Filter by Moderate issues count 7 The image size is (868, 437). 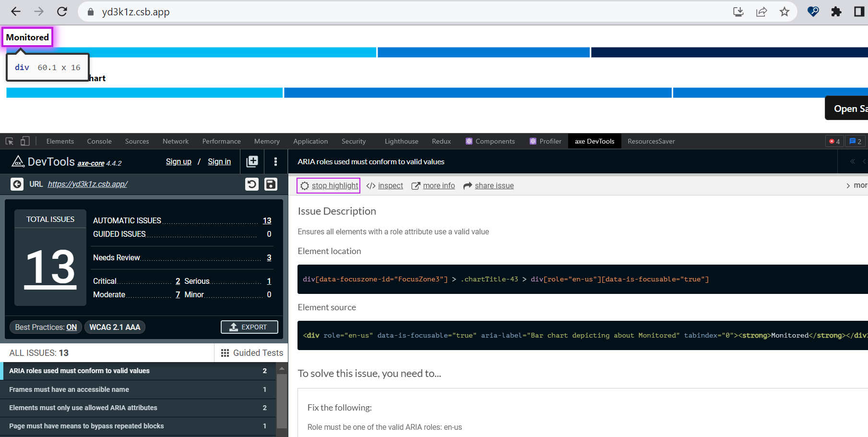[178, 295]
